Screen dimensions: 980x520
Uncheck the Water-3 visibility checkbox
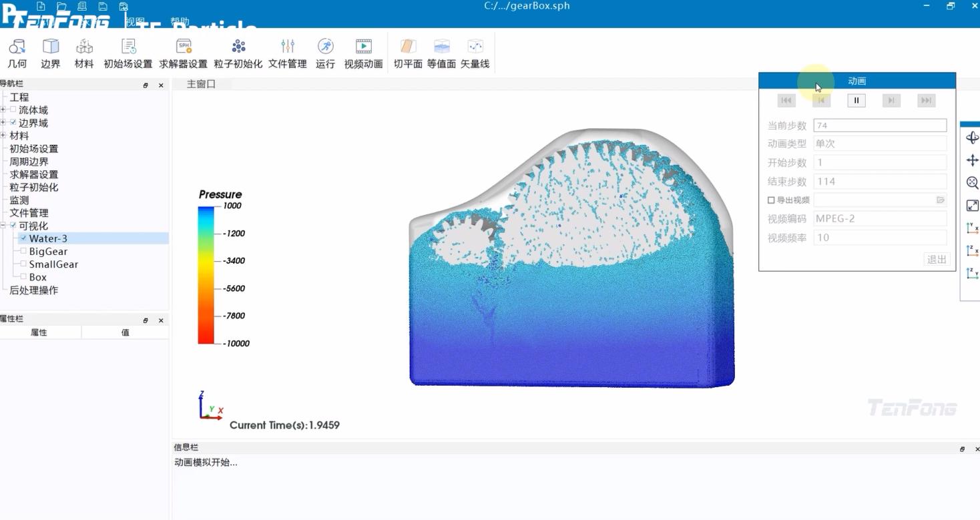24,238
